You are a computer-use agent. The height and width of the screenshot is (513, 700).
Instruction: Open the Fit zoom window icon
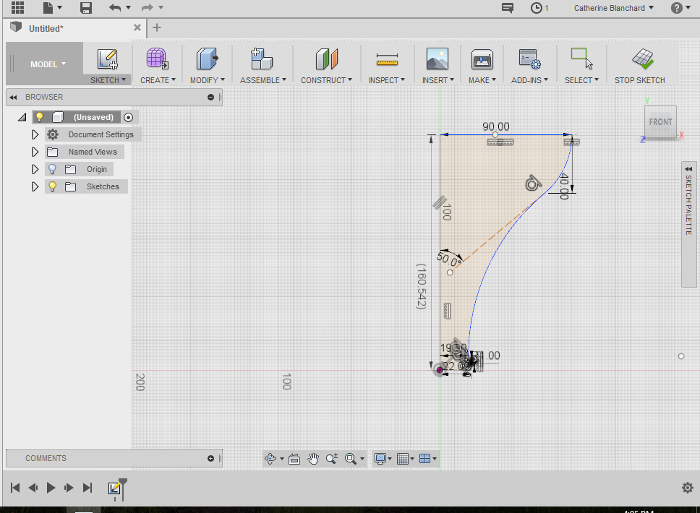[x=351, y=459]
